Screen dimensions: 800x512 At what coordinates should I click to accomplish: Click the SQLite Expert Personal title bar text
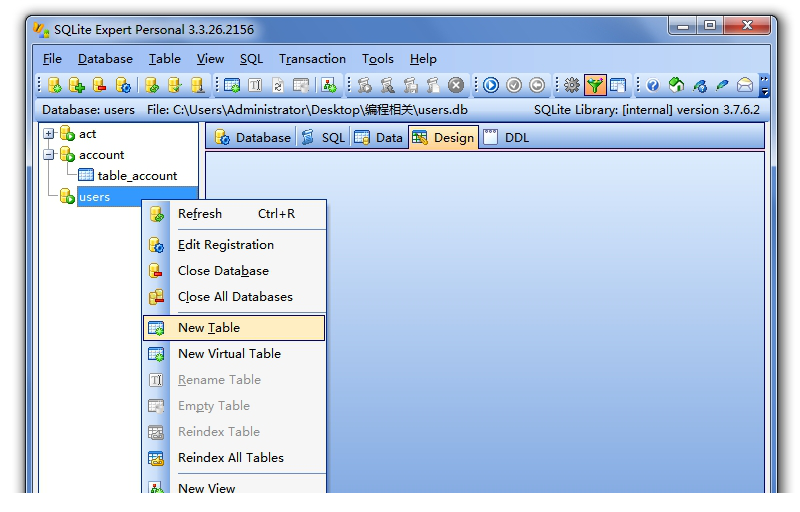coord(154,30)
